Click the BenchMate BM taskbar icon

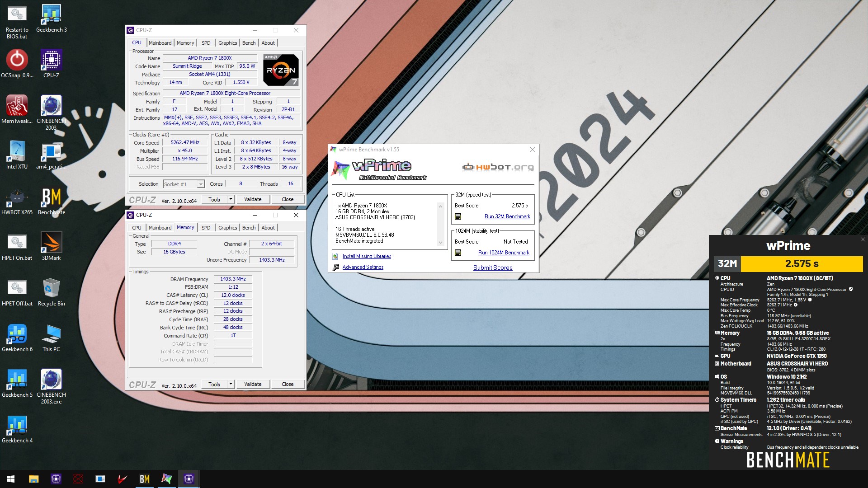click(144, 479)
